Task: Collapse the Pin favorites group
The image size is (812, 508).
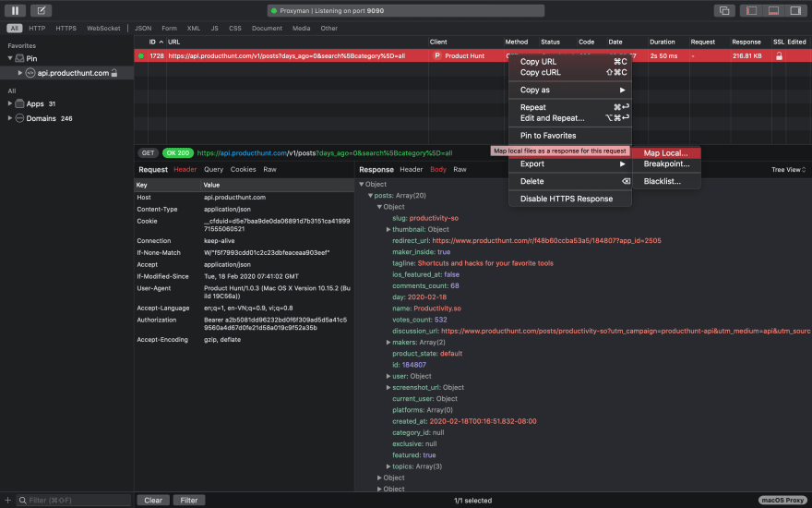Action: (x=10, y=58)
